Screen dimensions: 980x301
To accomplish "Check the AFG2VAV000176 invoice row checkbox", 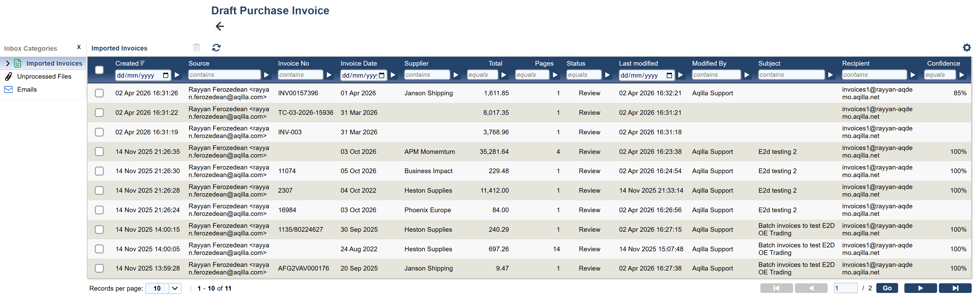I will click(99, 268).
